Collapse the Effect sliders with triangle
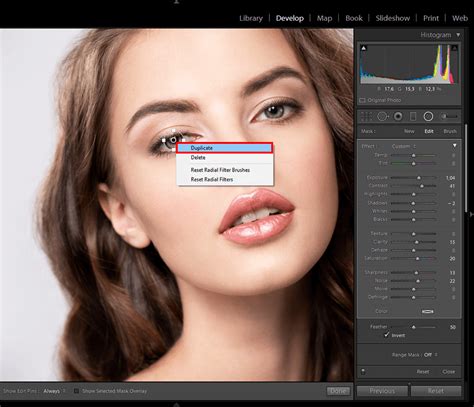The width and height of the screenshot is (474, 407). point(454,146)
